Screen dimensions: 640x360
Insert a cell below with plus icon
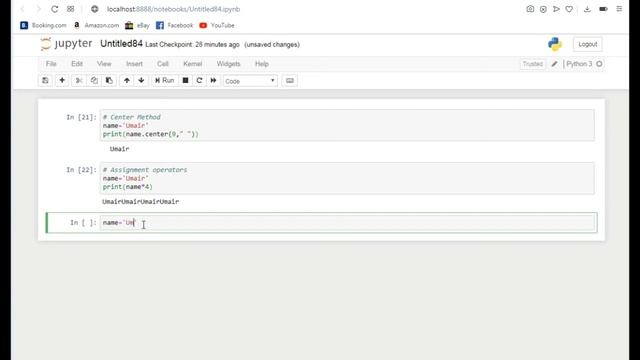62,80
